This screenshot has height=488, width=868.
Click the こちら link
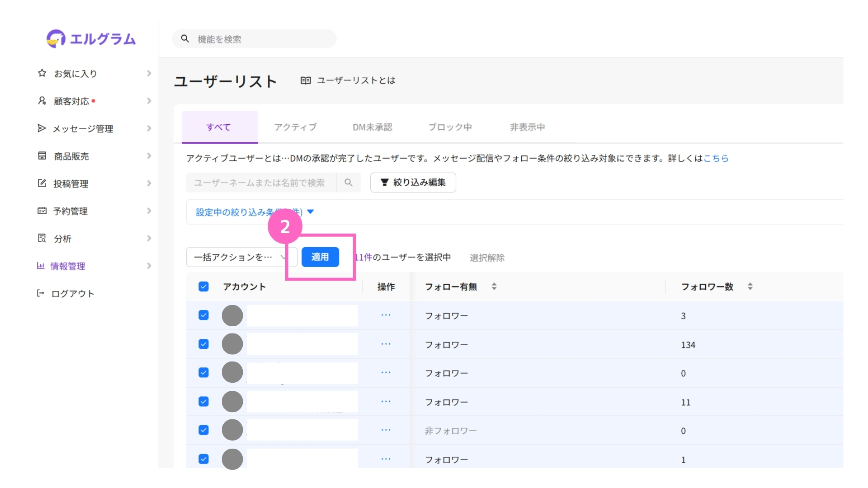(716, 158)
